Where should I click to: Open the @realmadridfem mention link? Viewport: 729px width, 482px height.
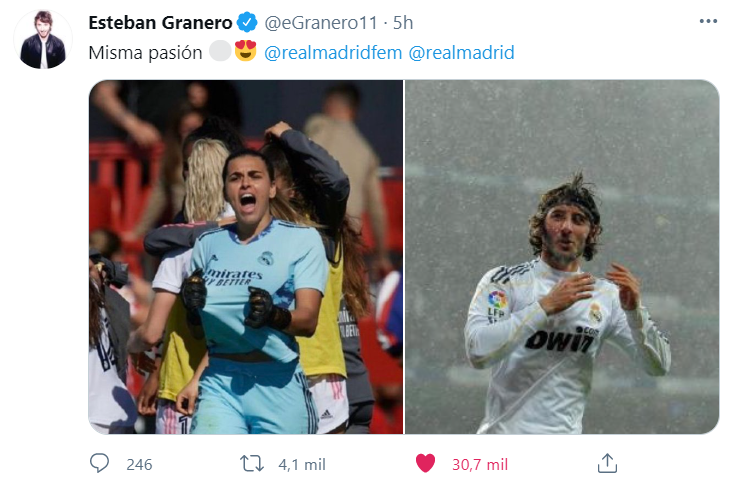pos(333,53)
